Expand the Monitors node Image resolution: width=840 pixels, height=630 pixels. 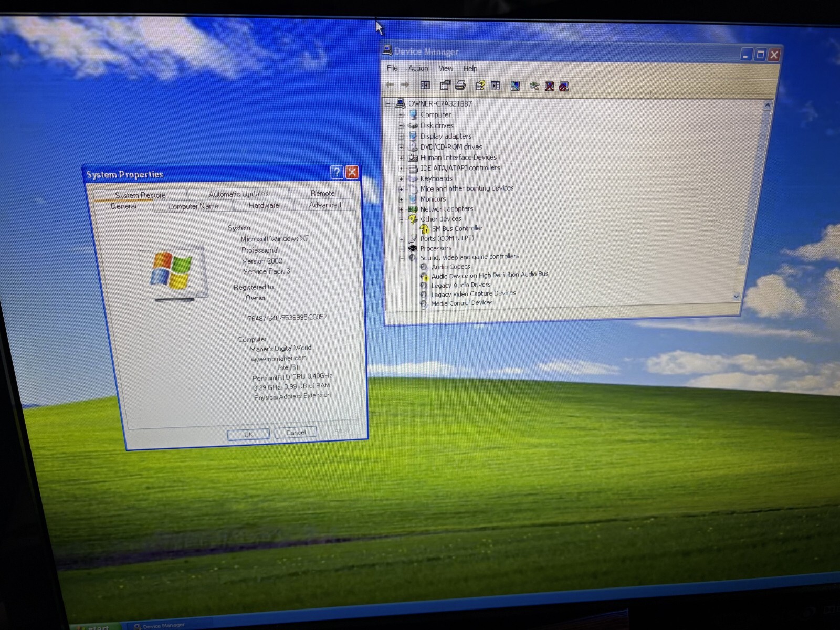pos(401,199)
